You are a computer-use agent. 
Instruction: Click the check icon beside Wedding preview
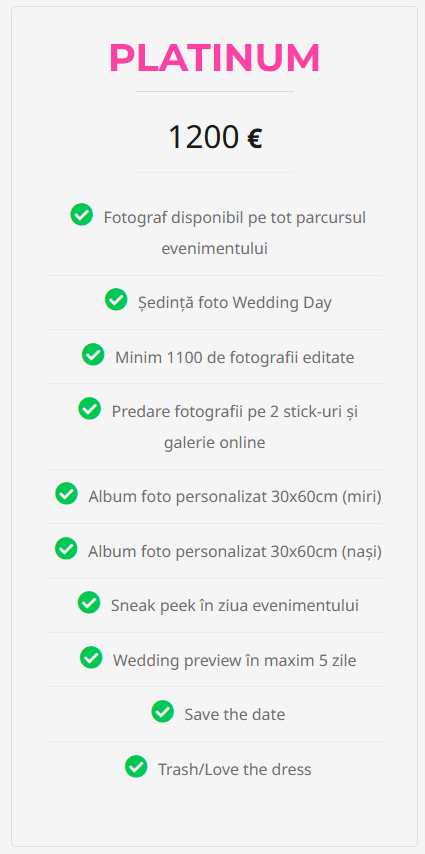tap(91, 657)
